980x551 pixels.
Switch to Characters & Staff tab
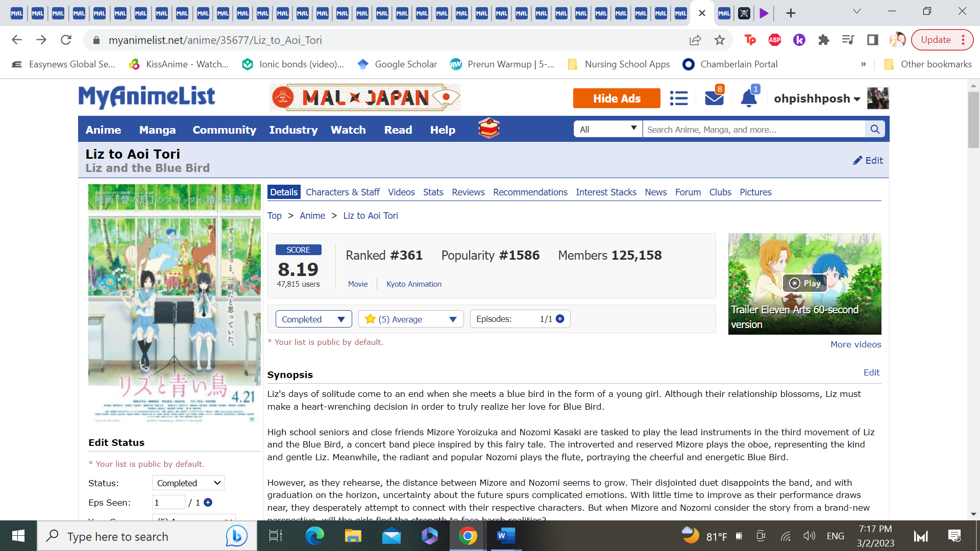[342, 192]
